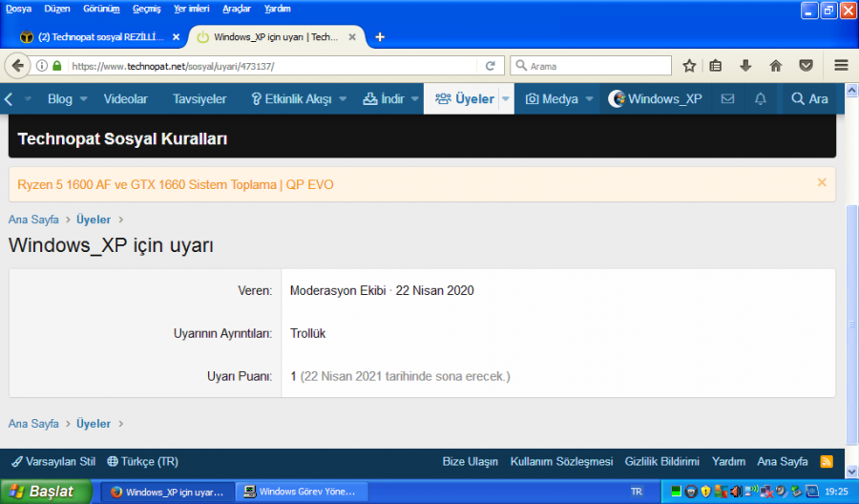Open the Düzen menu
The image size is (859, 504).
57,9
